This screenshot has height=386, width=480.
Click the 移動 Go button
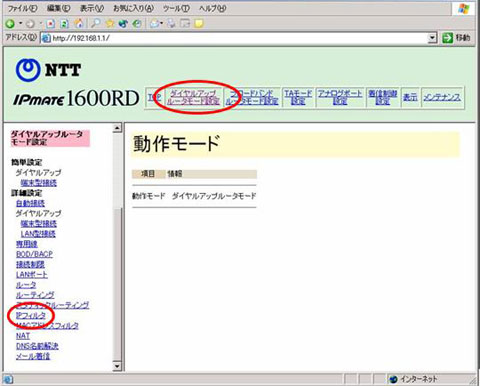click(x=456, y=38)
